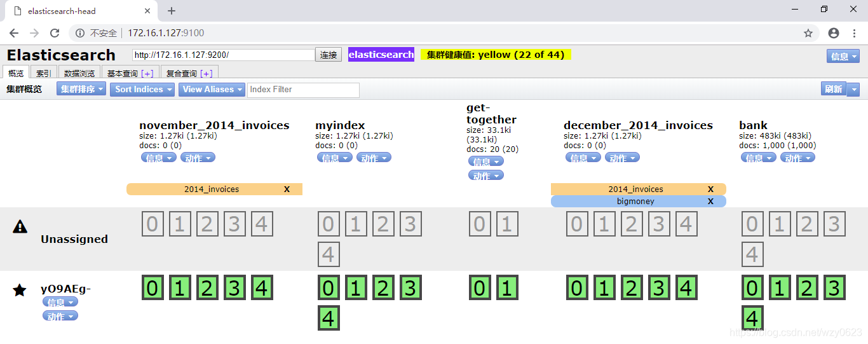This screenshot has width=868, height=344.
Task: Select assigned shard 2 of myindex
Action: [x=383, y=288]
